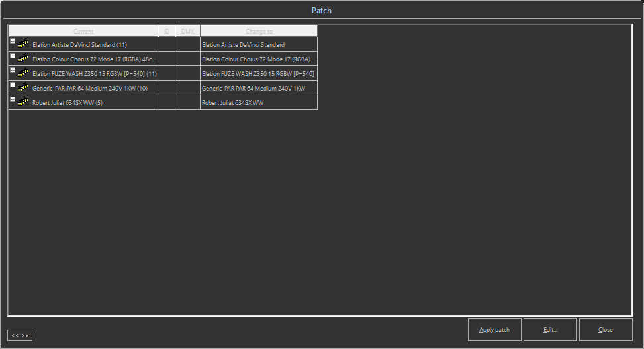Click the DMX column header
644x349 pixels.
188,31
